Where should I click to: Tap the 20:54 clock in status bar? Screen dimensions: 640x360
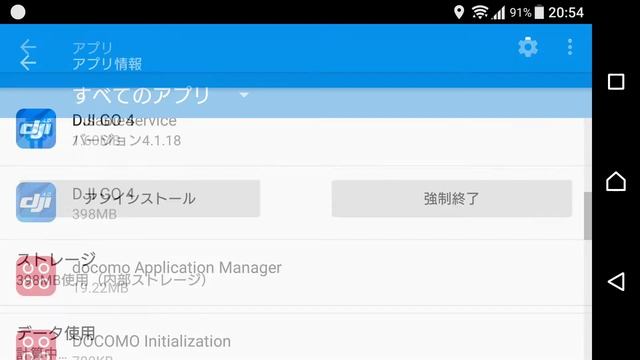[x=566, y=13]
